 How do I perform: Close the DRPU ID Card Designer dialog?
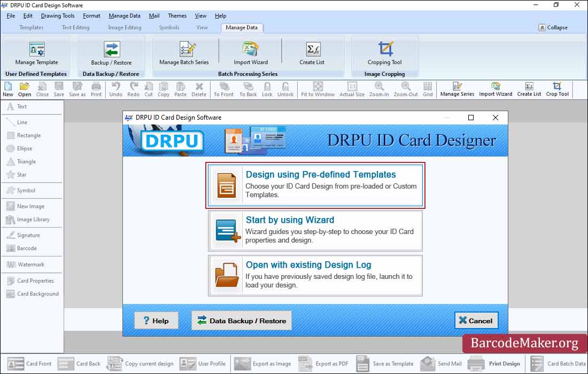tap(496, 118)
